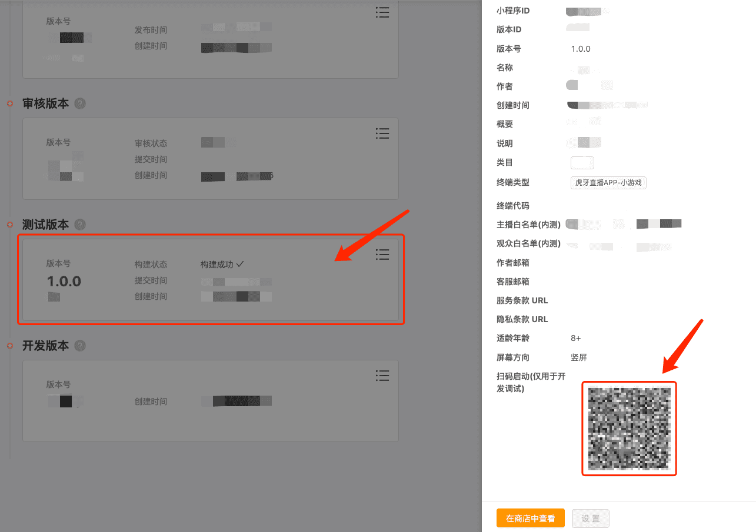The height and width of the screenshot is (532, 756).
Task: Click the 设置 button
Action: point(590,518)
